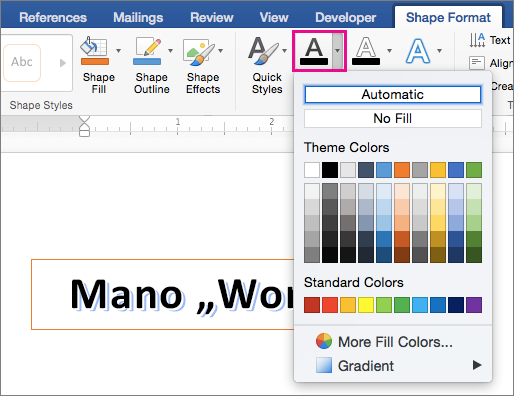The width and height of the screenshot is (514, 396).
Task: Select the Shape Format tab
Action: point(448,17)
